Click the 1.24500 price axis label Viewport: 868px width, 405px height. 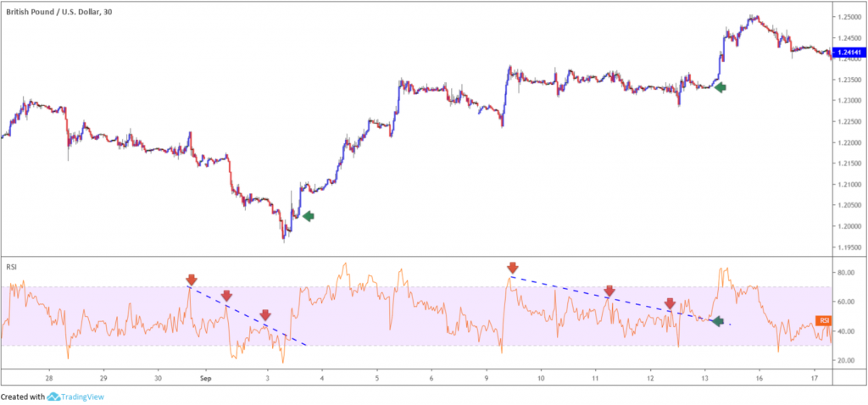849,38
